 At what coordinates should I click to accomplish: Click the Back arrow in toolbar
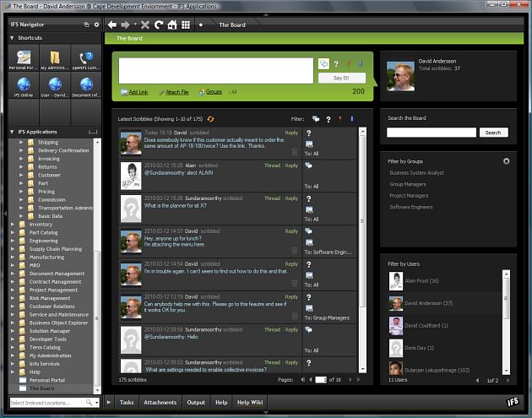tap(112, 24)
